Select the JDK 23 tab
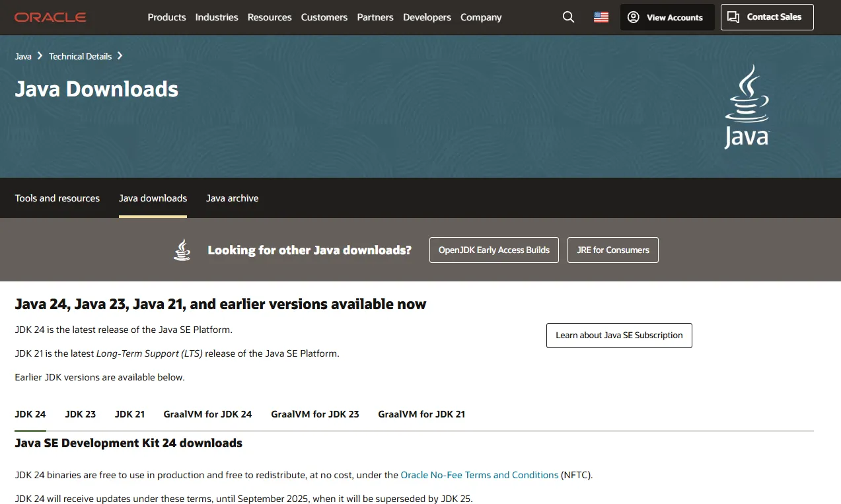841x504 pixels. point(81,414)
